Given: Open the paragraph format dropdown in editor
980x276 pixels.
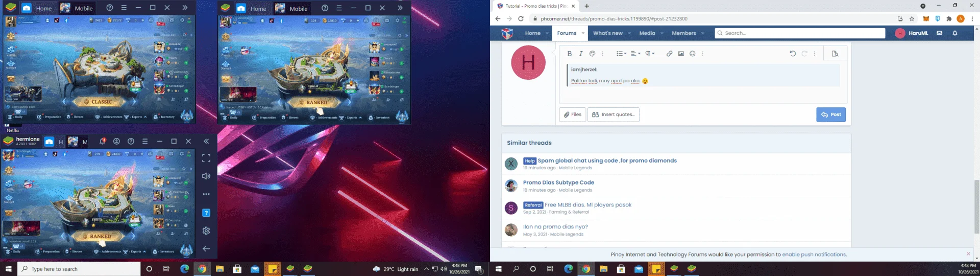Looking at the screenshot, I should [650, 54].
